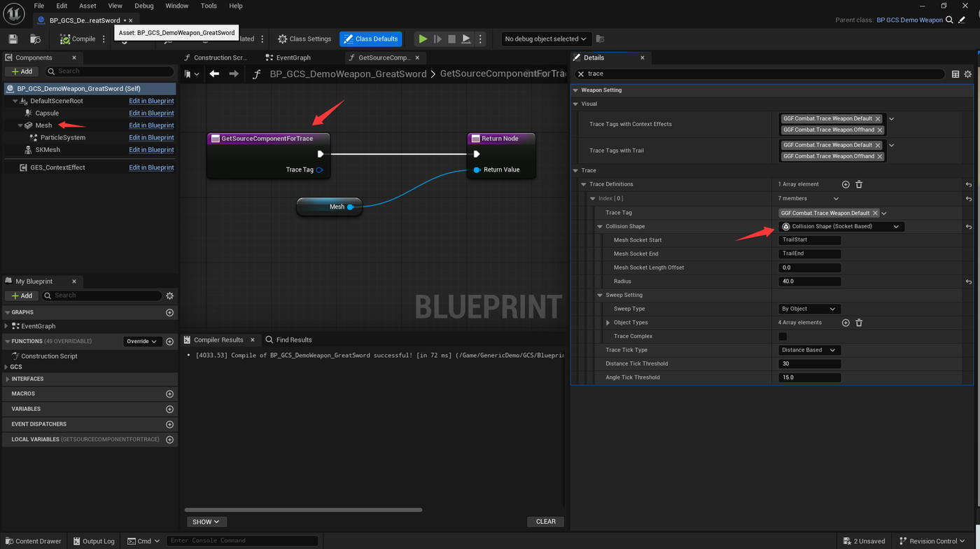This screenshot has height=549, width=980.
Task: Add a new event dispatcher
Action: 169,424
